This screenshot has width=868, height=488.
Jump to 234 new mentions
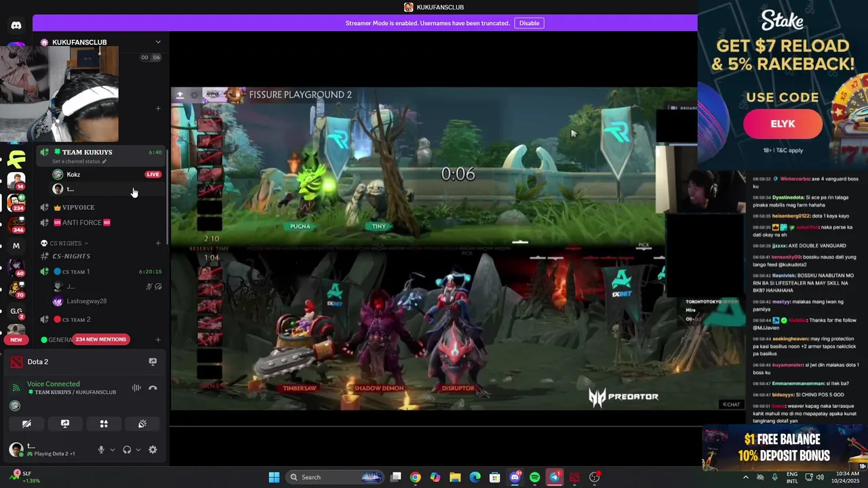tap(101, 339)
